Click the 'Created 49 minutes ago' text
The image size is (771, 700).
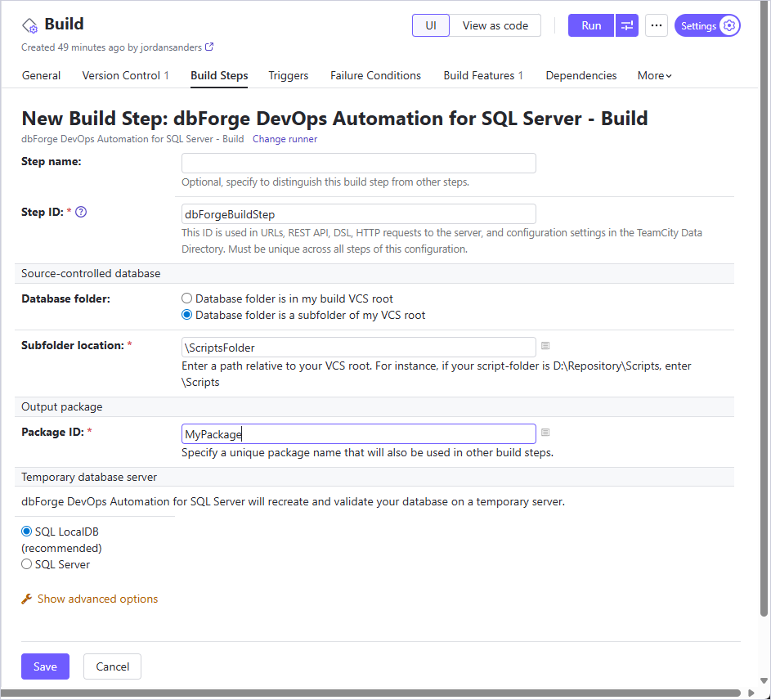click(x=73, y=47)
